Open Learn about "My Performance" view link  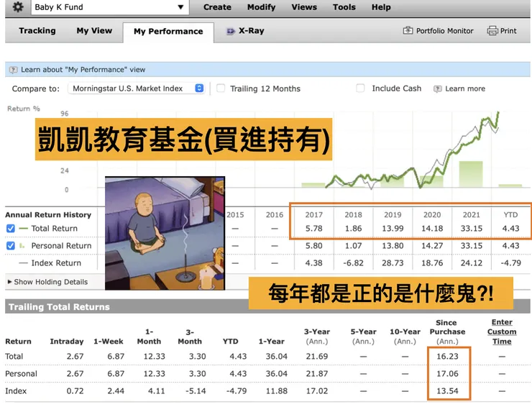83,70
